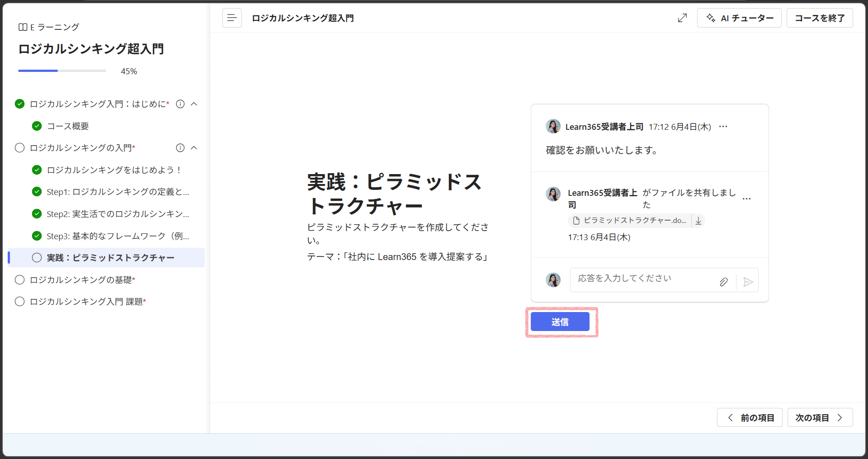
Task: Open ロジカルシンキングをはじめよう！ lesson
Action: coord(114,170)
